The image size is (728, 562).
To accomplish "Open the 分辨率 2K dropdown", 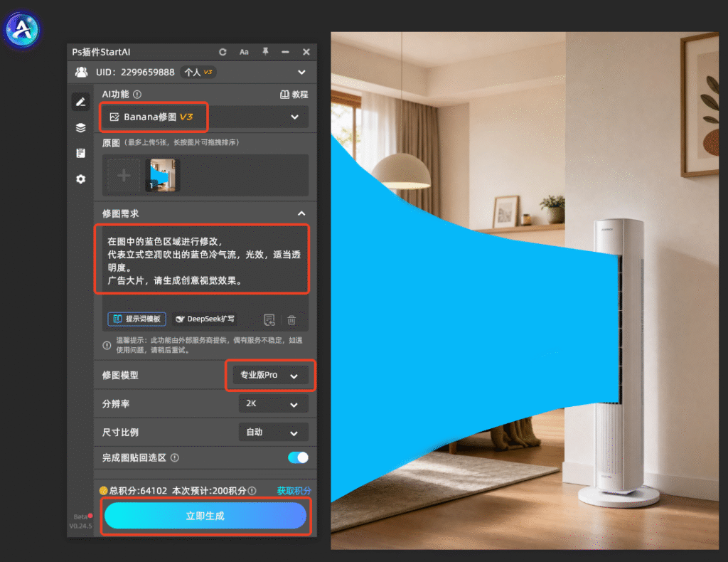I will point(274,403).
